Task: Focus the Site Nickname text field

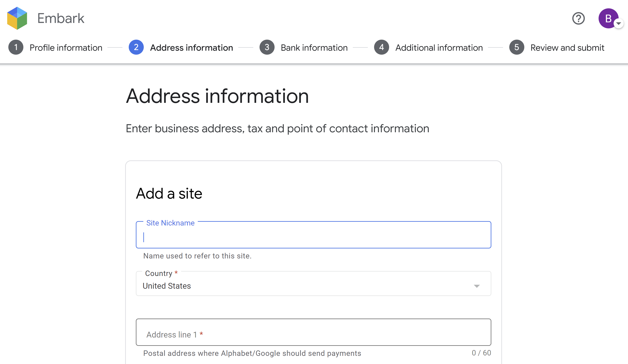Action: coord(313,237)
